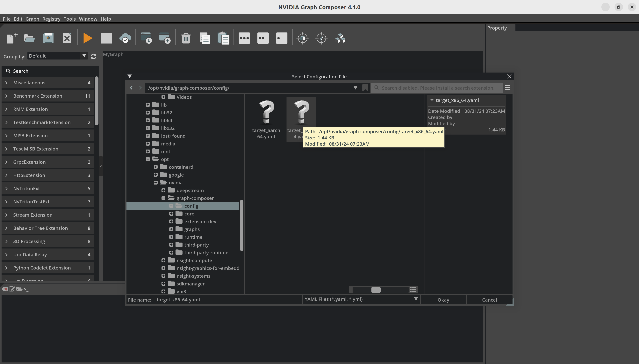Open the Help menu
This screenshot has height=364, width=639.
(x=106, y=19)
